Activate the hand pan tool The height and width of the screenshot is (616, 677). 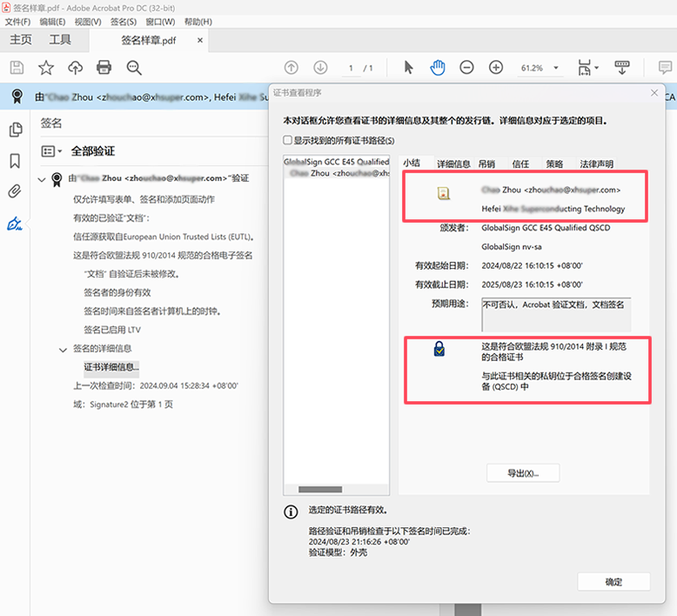tap(438, 67)
